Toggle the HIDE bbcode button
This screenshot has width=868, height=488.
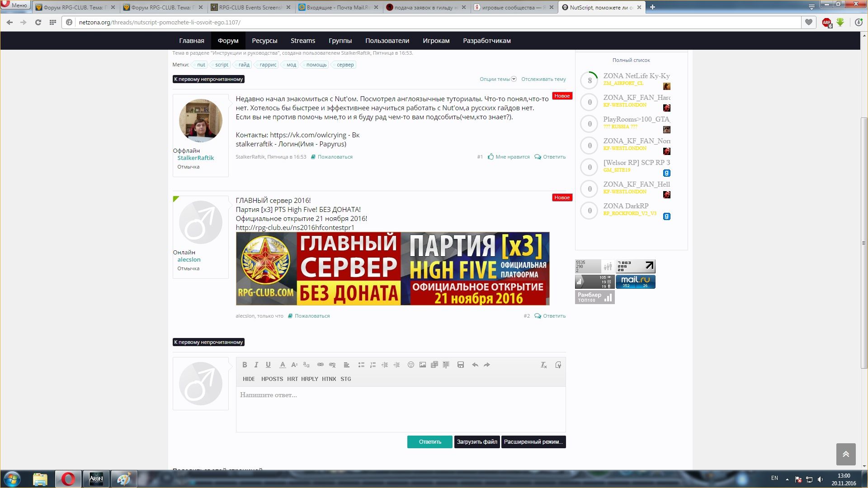coord(249,379)
